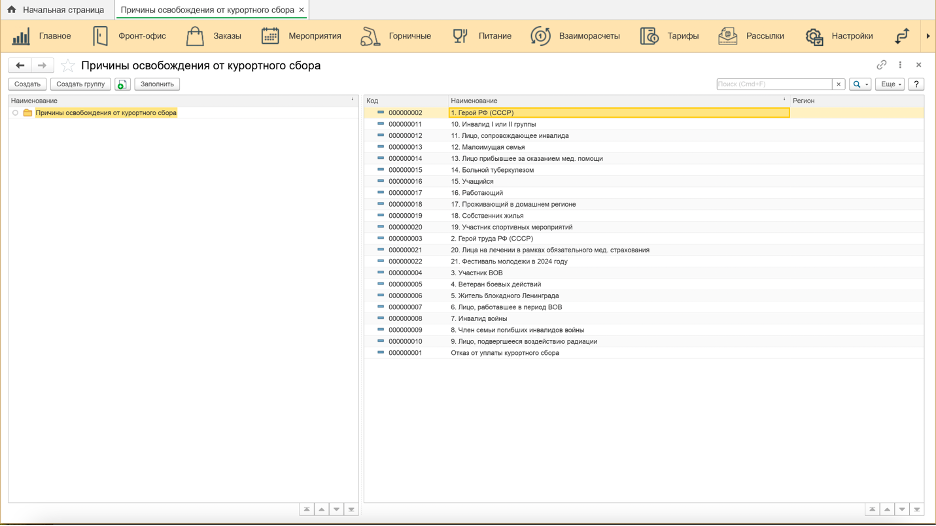Jump to last item in left tree panel
Screen dimensions: 936x526
(x=351, y=509)
